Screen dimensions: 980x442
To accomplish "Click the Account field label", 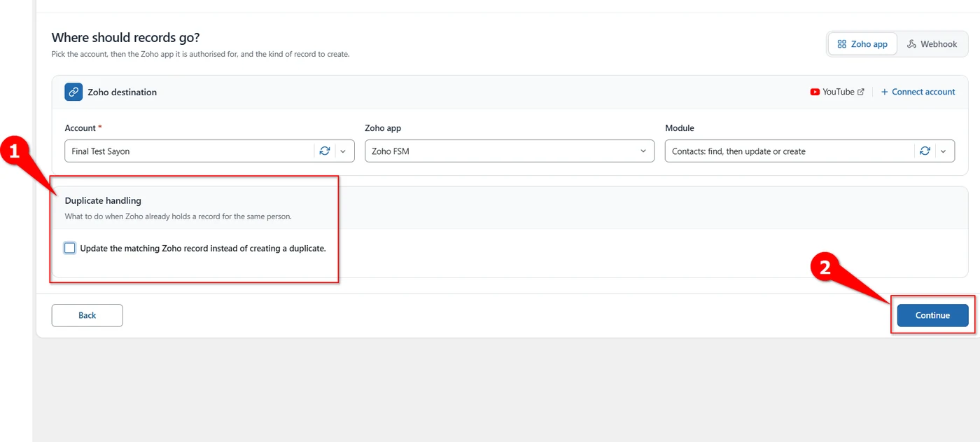I will pyautogui.click(x=83, y=128).
